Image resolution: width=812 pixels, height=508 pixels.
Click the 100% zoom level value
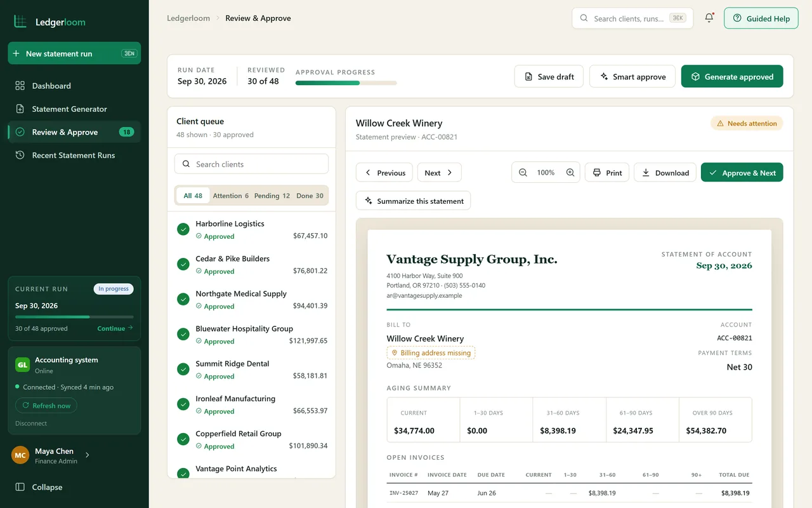point(546,173)
